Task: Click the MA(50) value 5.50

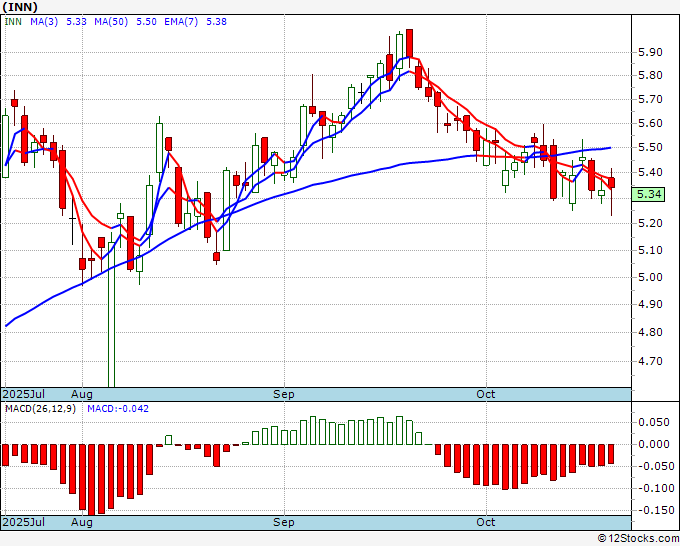Action: (x=147, y=22)
